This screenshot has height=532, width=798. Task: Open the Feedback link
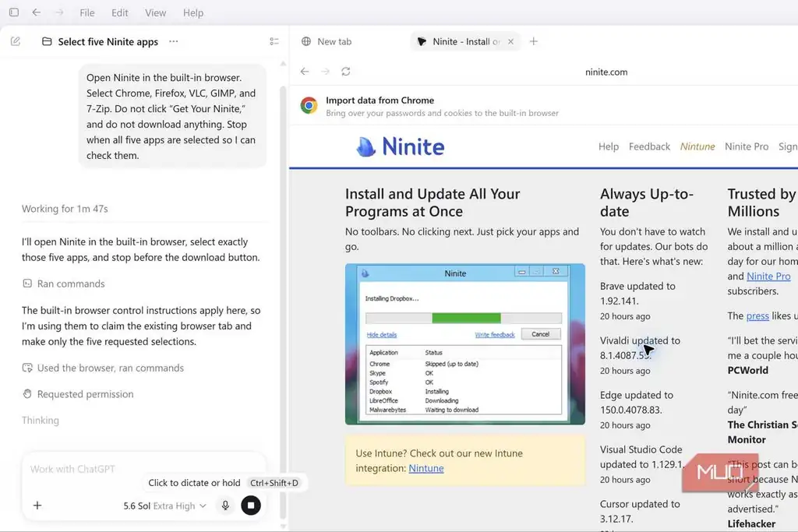[x=649, y=146]
